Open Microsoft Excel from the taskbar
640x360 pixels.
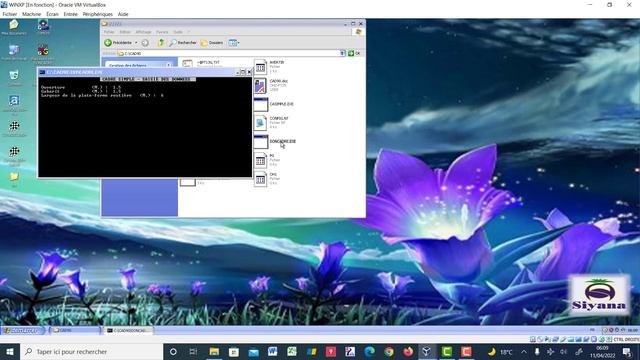292,351
